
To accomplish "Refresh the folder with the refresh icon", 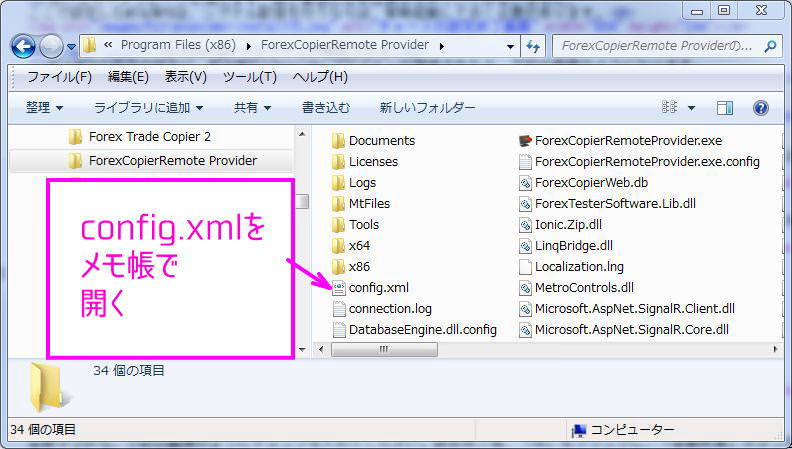I will click(533, 46).
